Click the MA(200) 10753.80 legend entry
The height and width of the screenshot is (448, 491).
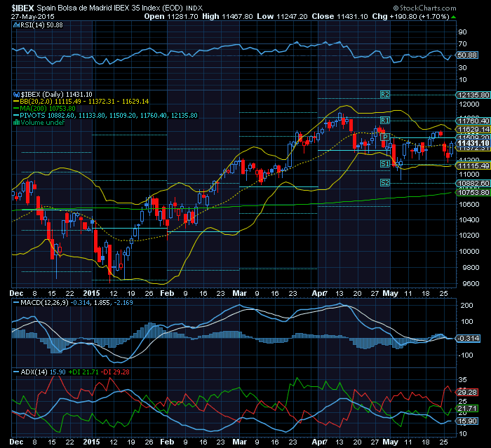[x=44, y=109]
